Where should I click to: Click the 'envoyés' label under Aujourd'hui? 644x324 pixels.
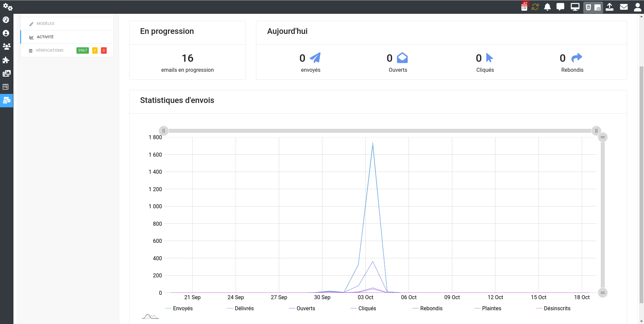tap(311, 70)
